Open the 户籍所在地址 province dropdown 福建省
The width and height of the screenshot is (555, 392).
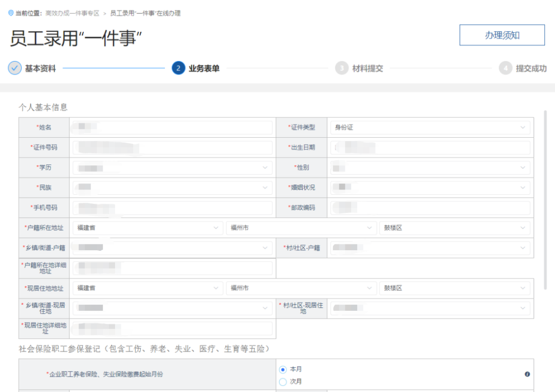(148, 228)
